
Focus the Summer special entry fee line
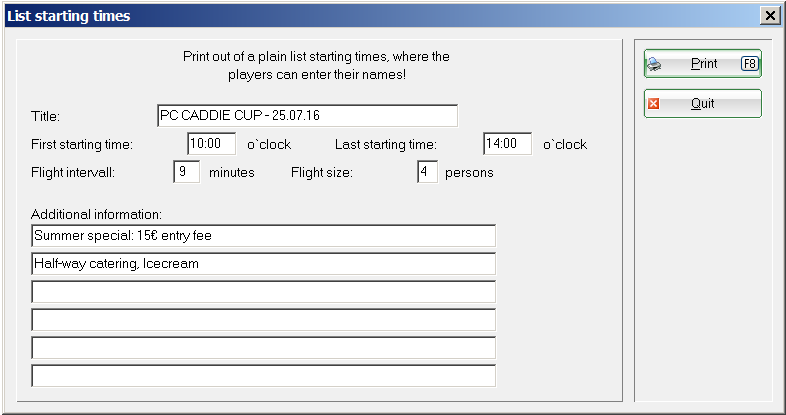tap(264, 236)
